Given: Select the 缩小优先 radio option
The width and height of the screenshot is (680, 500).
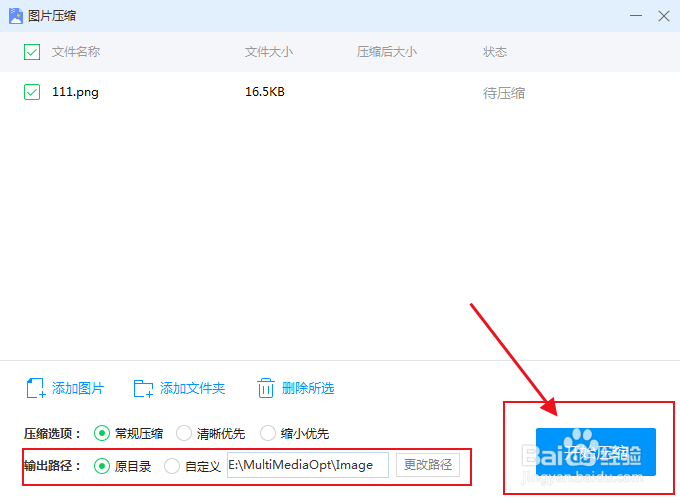Looking at the screenshot, I should pos(268,433).
